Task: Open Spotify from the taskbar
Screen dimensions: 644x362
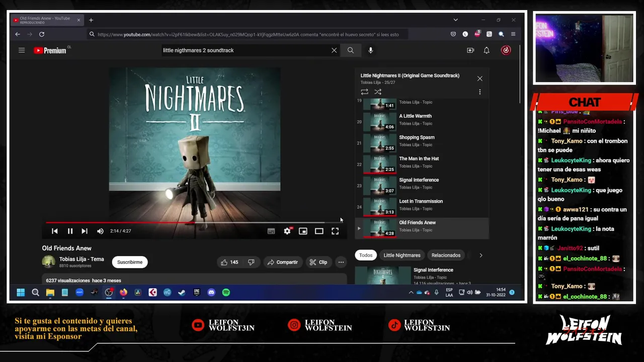Action: point(226,292)
